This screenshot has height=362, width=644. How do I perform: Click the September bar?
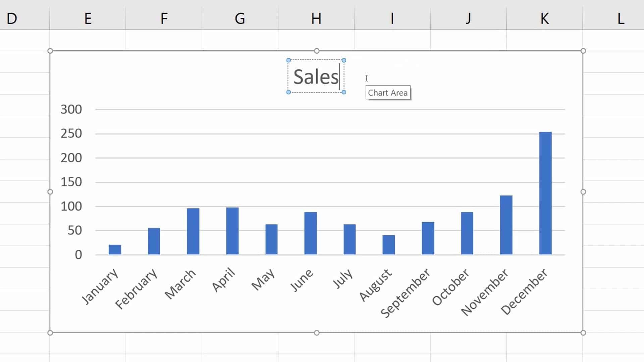(x=428, y=238)
